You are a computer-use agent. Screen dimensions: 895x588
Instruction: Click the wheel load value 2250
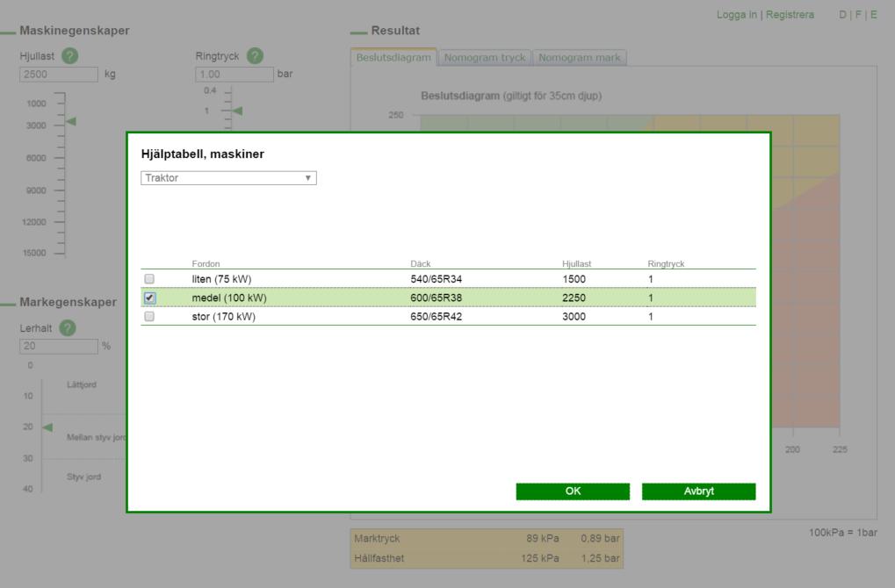(x=574, y=298)
